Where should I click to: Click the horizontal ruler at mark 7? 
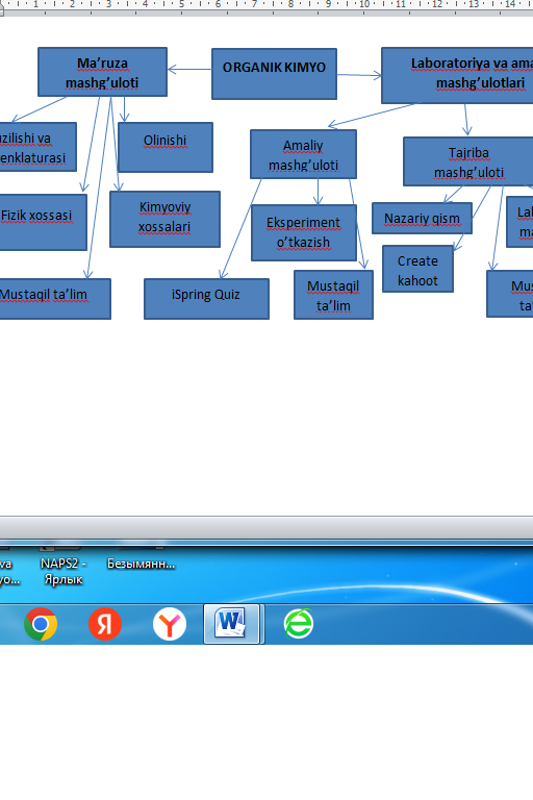255,5
